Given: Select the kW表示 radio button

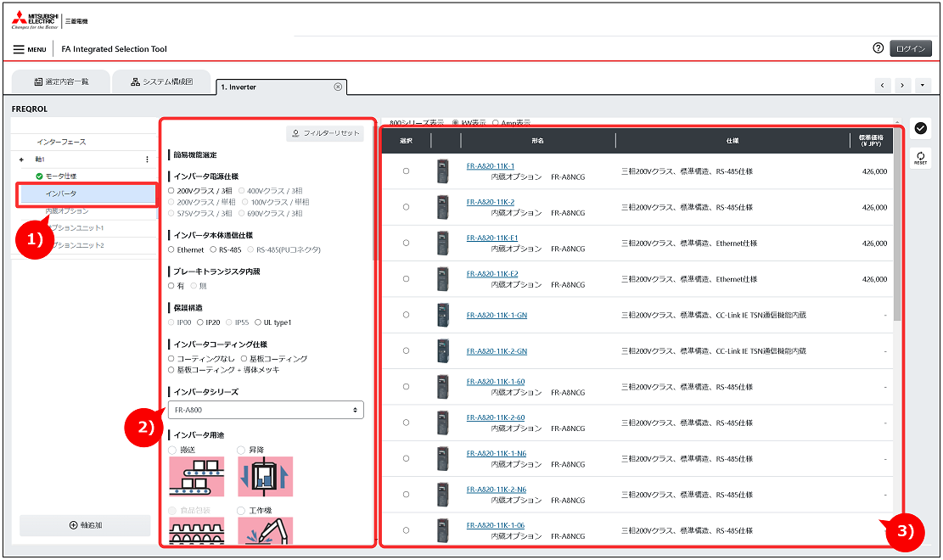Looking at the screenshot, I should [x=455, y=123].
